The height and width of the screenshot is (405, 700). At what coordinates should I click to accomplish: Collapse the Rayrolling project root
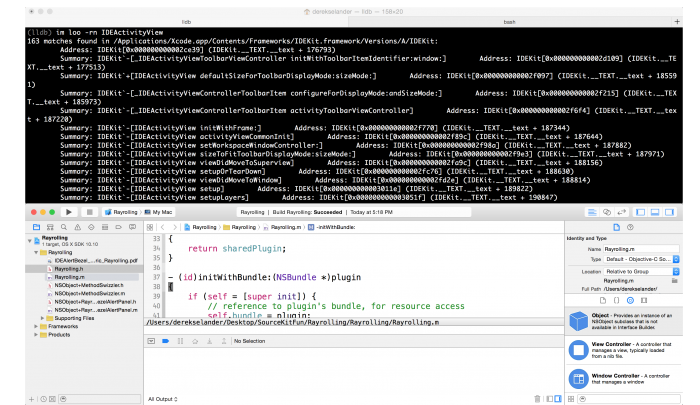(30, 241)
